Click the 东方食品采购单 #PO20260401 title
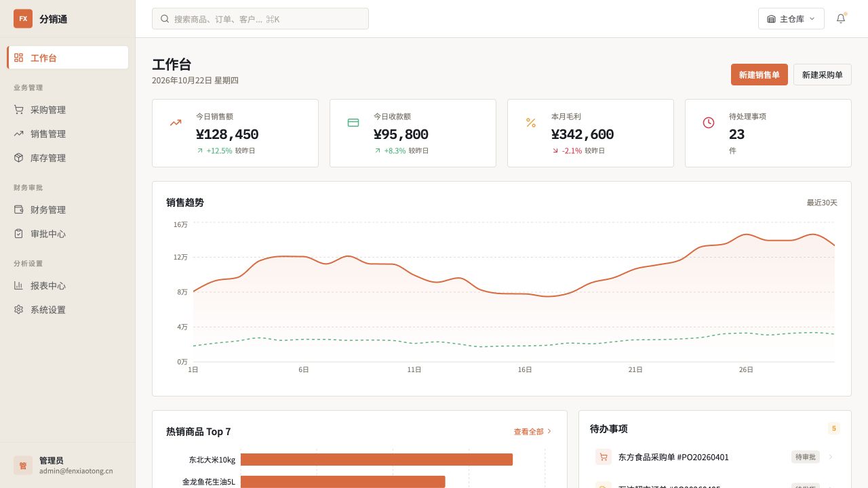 [673, 457]
